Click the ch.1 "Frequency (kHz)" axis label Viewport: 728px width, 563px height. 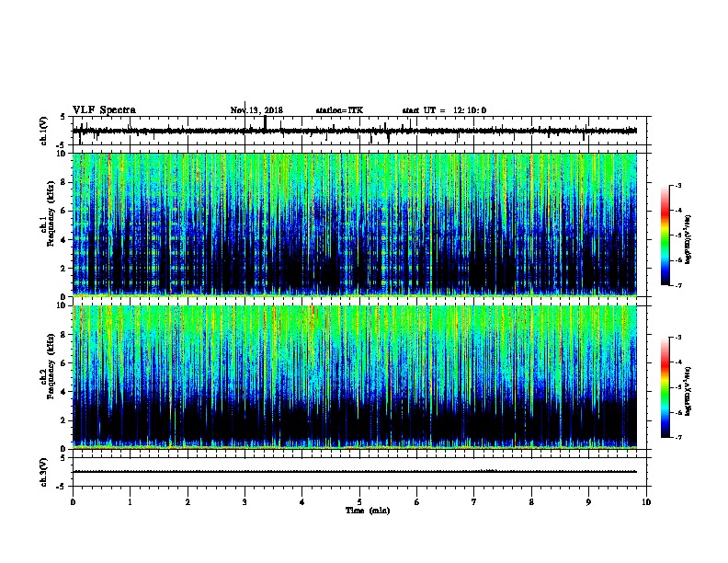coord(51,214)
